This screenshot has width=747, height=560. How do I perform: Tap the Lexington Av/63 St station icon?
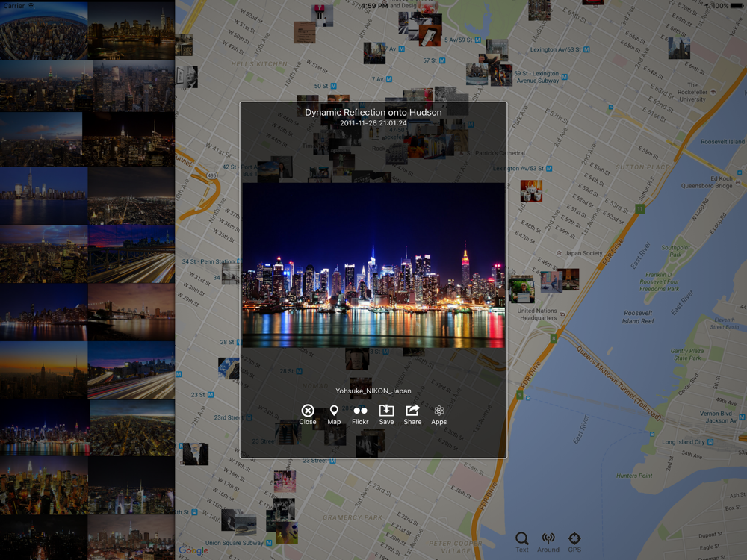[586, 49]
